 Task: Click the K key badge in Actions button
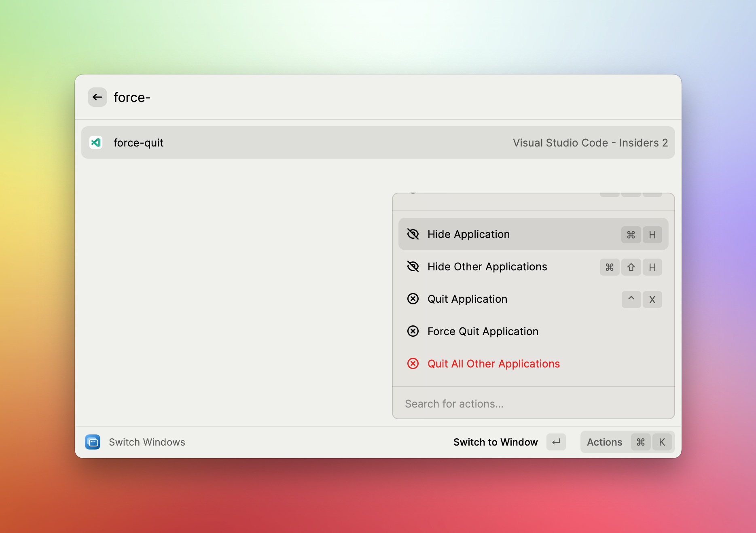(x=662, y=442)
